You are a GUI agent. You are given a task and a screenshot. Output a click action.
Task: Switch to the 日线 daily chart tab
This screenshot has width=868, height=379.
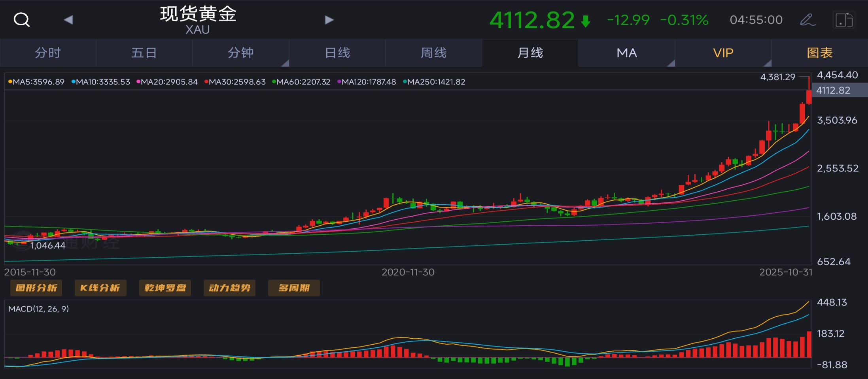point(337,53)
